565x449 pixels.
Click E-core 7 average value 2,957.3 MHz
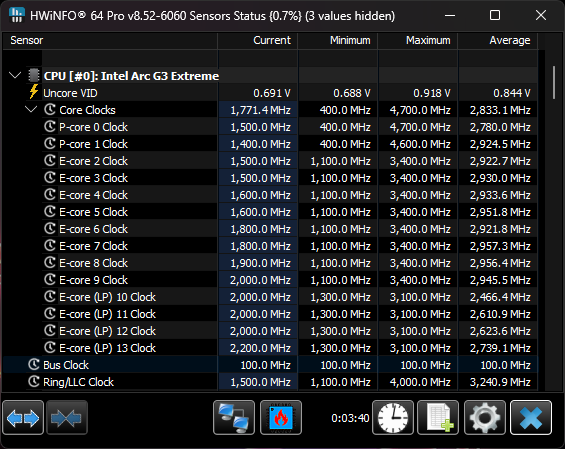click(x=500, y=246)
